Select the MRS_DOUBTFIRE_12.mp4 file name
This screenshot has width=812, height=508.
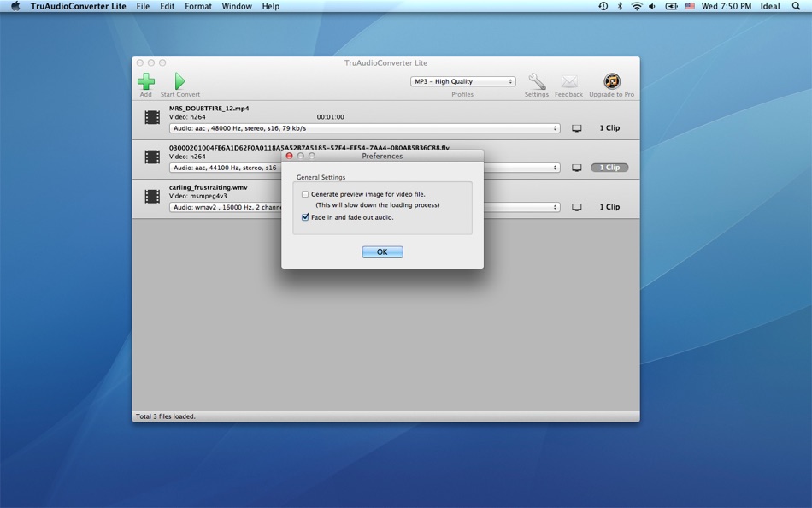pyautogui.click(x=209, y=109)
